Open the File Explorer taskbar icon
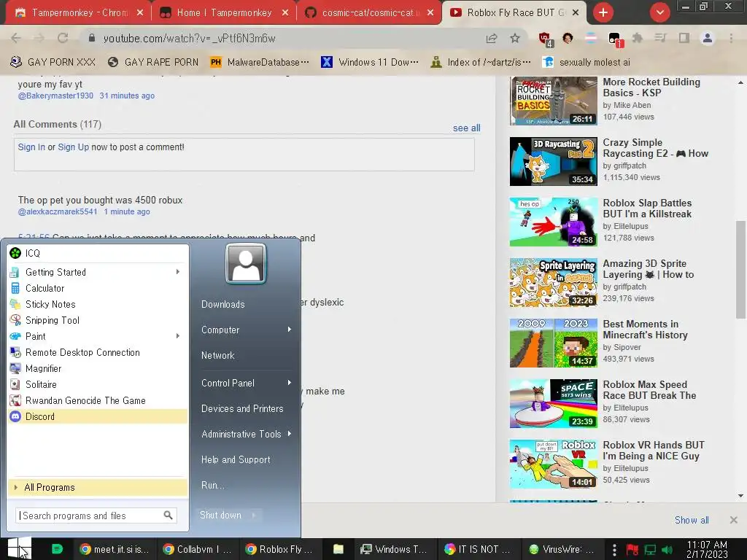Screen dimensions: 747x560 click(x=338, y=549)
